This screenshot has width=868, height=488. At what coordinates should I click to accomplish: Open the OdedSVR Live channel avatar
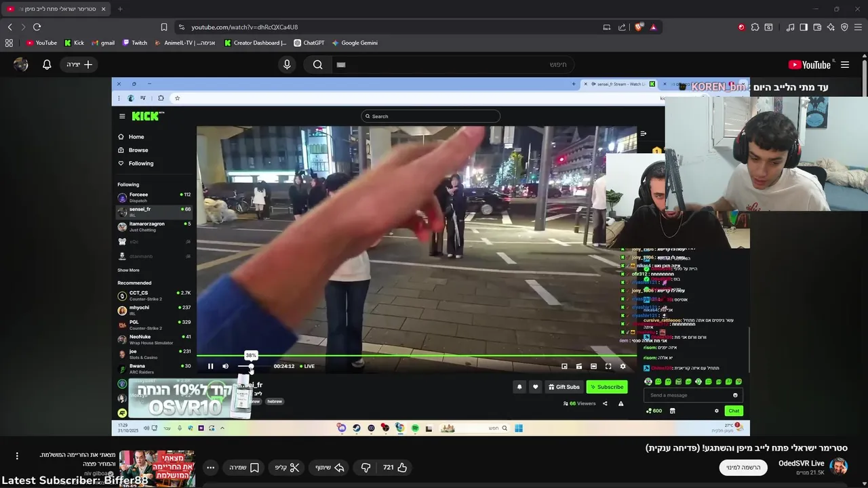tap(839, 467)
